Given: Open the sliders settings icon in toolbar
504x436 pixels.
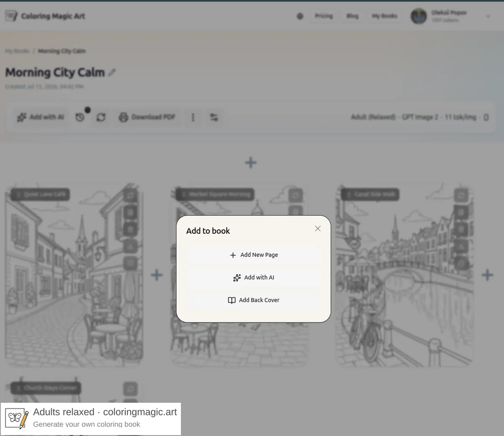Looking at the screenshot, I should 214,117.
